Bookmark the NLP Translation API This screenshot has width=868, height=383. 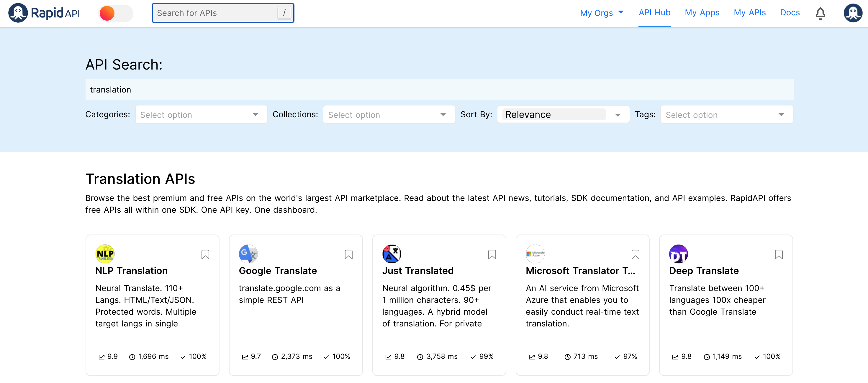click(x=205, y=255)
